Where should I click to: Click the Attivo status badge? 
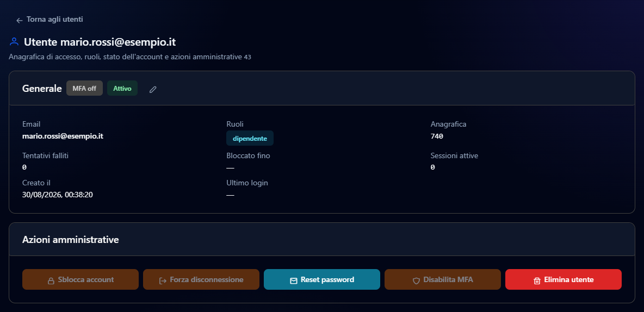(122, 88)
